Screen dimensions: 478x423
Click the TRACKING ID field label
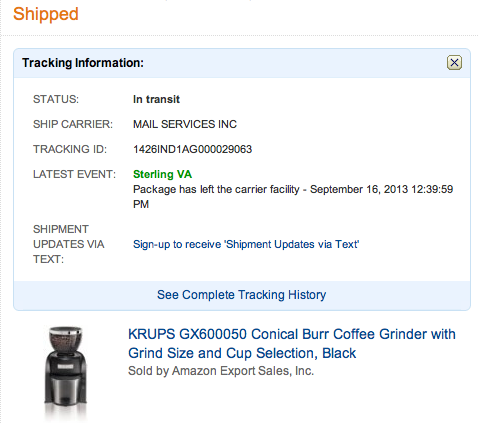tap(70, 149)
